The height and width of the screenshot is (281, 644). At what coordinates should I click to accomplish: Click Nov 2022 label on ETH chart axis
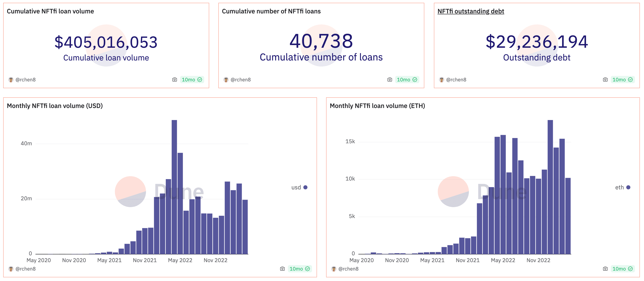pos(538,260)
